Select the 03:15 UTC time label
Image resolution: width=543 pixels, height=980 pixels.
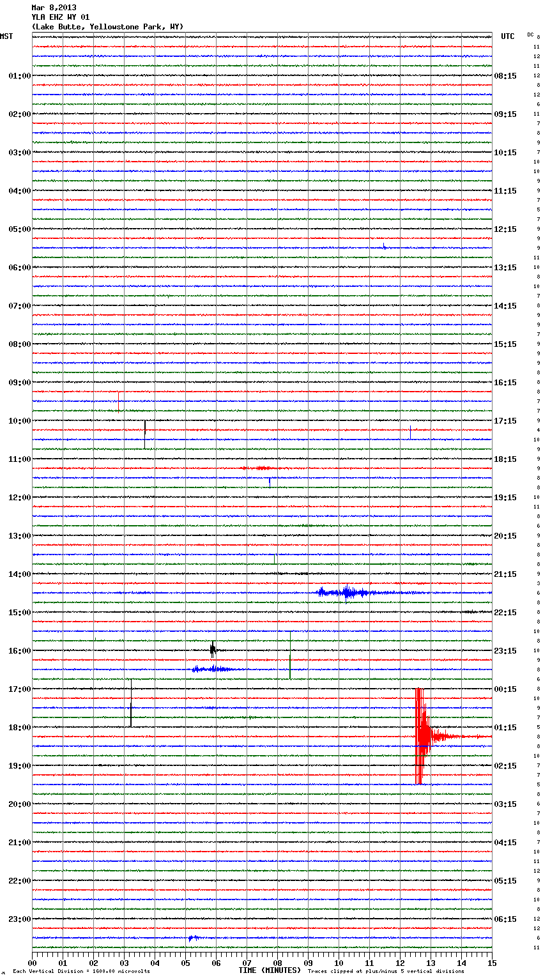[505, 804]
